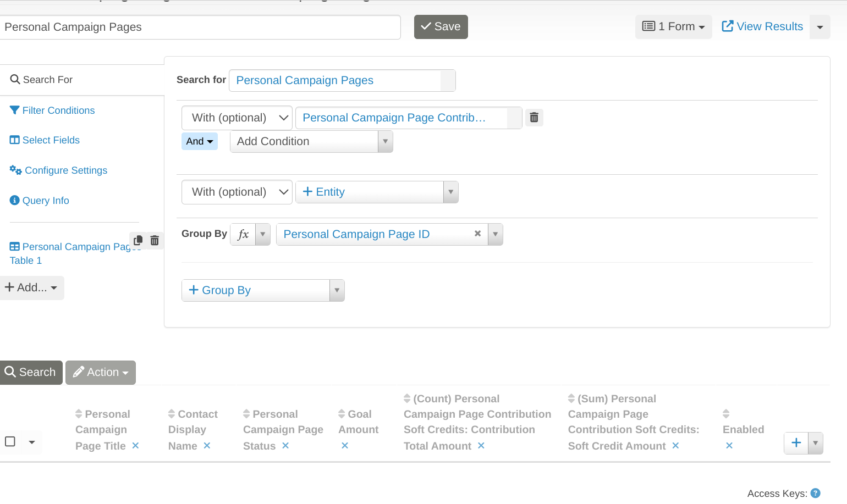Remove (Count) Contribution Total Amount column

point(481,446)
